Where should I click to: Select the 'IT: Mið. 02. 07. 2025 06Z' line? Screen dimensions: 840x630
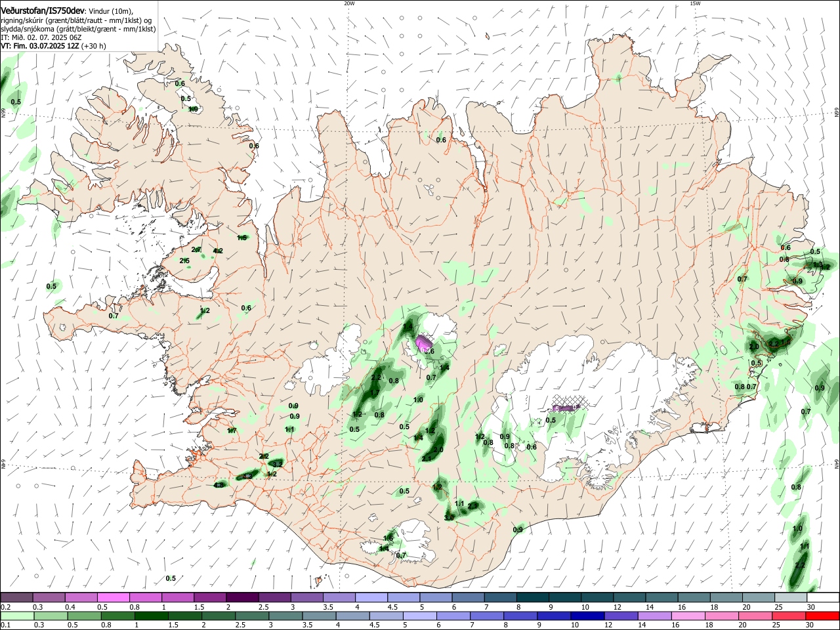[41, 37]
